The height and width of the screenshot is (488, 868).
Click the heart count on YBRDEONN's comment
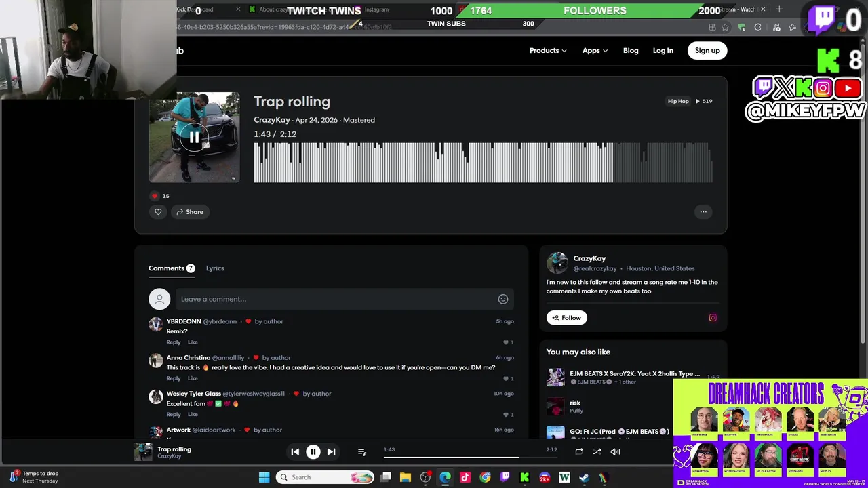point(509,342)
